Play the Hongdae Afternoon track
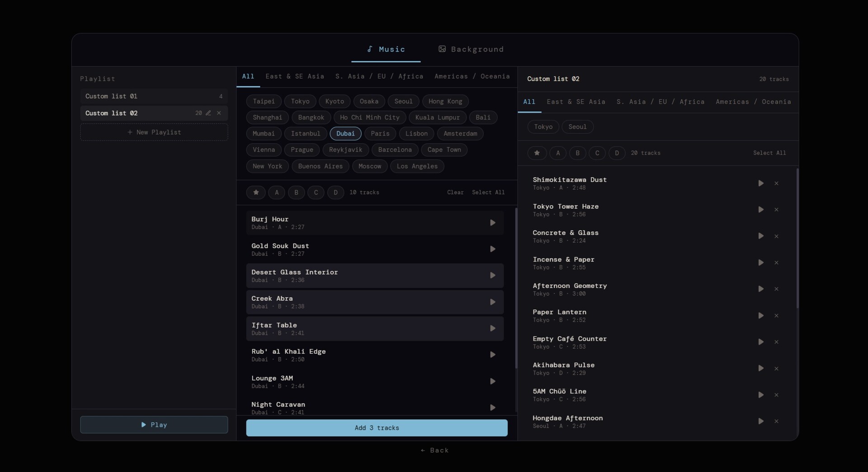 coord(761,421)
